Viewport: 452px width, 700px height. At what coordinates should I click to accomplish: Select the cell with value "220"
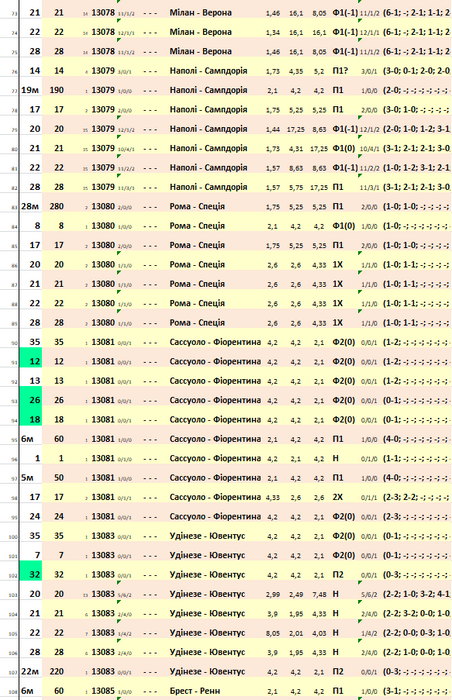point(56,671)
